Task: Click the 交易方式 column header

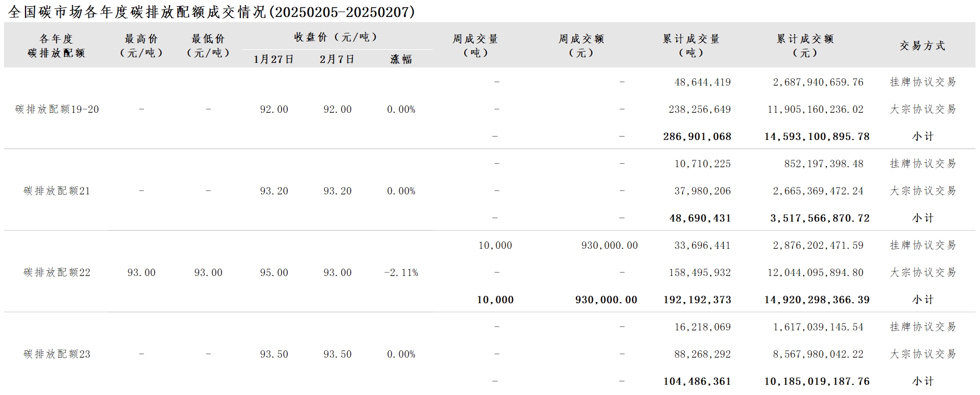Action: coord(923,46)
